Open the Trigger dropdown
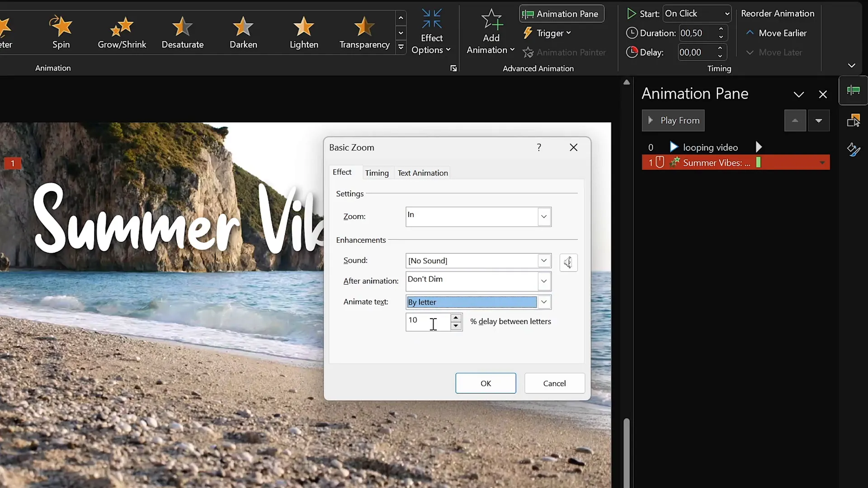868x488 pixels. coord(547,33)
